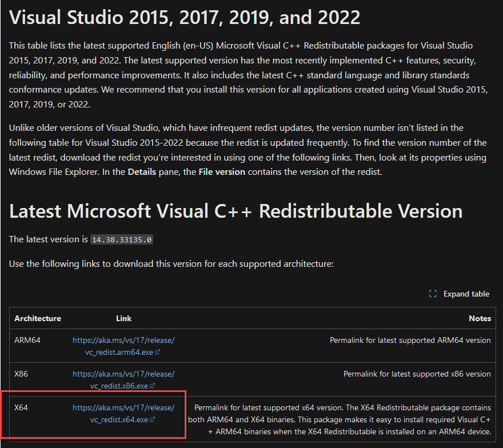Click the line 'Use the following links to download'
The width and height of the screenshot is (503, 448).
point(171,264)
